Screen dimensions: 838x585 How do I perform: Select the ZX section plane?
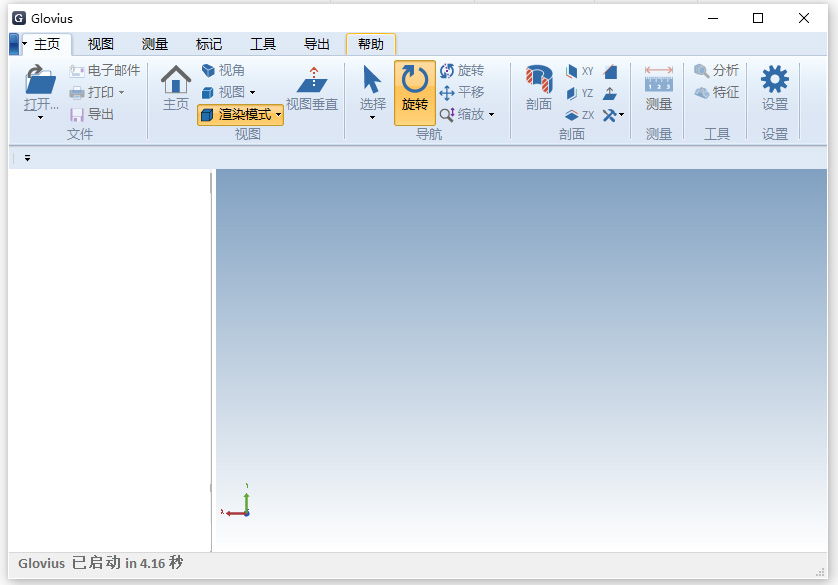pos(580,114)
